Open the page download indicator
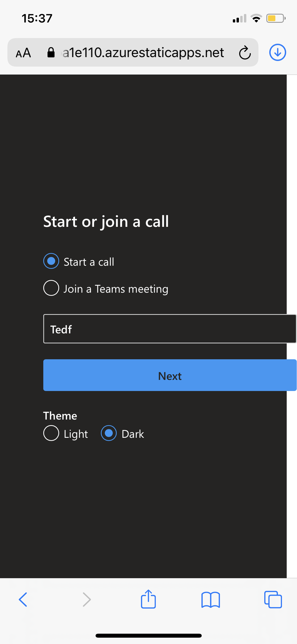The width and height of the screenshot is (297, 644). click(x=277, y=52)
